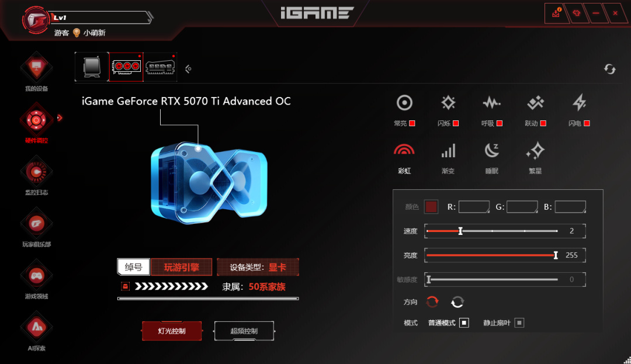Click red color square beside 呼吸
The width and height of the screenshot is (631, 364).
tap(500, 123)
